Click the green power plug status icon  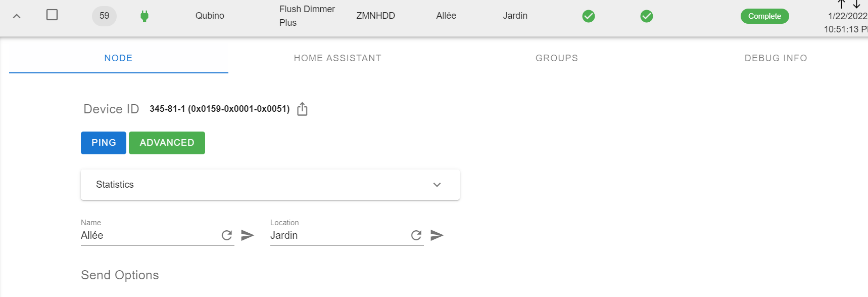(x=144, y=16)
